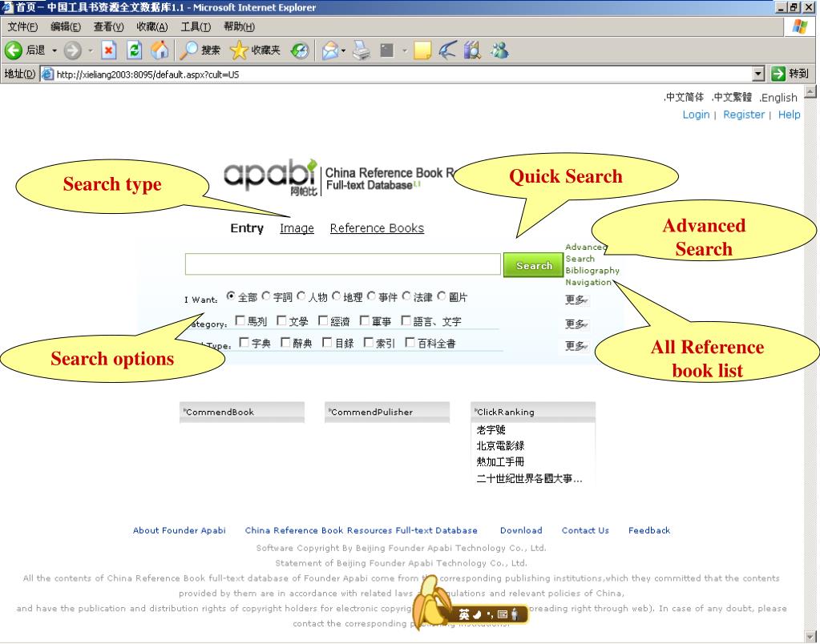820x644 pixels.
Task: Open the address bar dropdown arrow
Action: pos(759,74)
